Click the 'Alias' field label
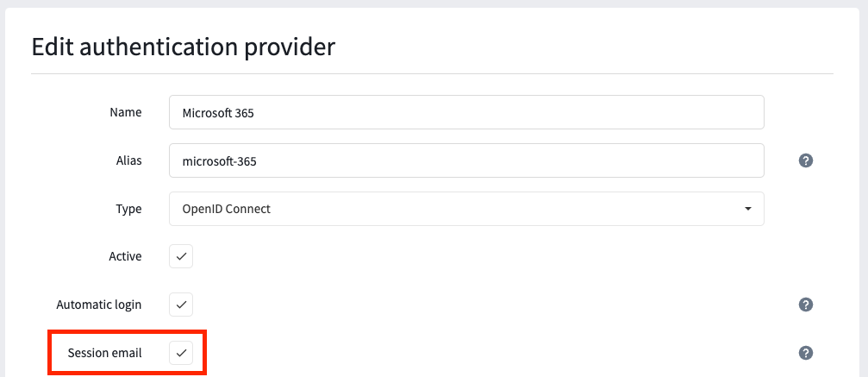The width and height of the screenshot is (868, 377). 128,160
